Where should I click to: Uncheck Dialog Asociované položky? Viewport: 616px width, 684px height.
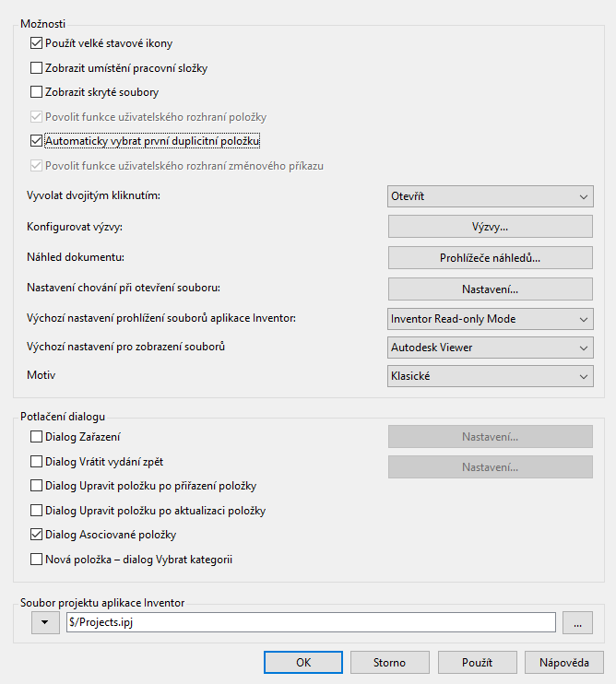pos(36,535)
